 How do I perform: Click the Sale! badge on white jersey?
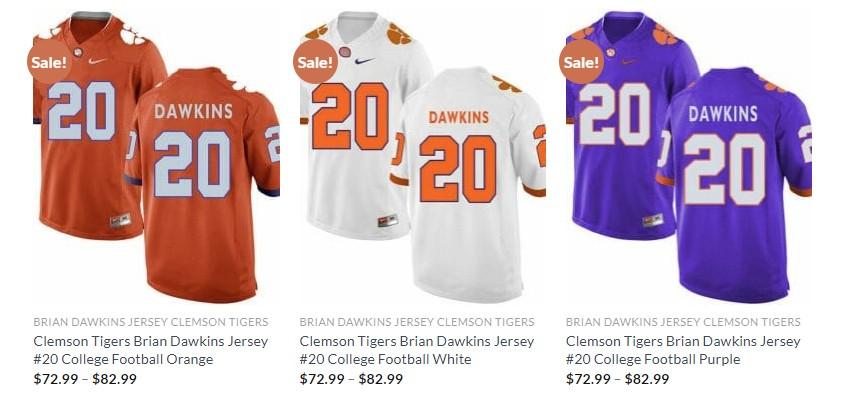coord(315,62)
